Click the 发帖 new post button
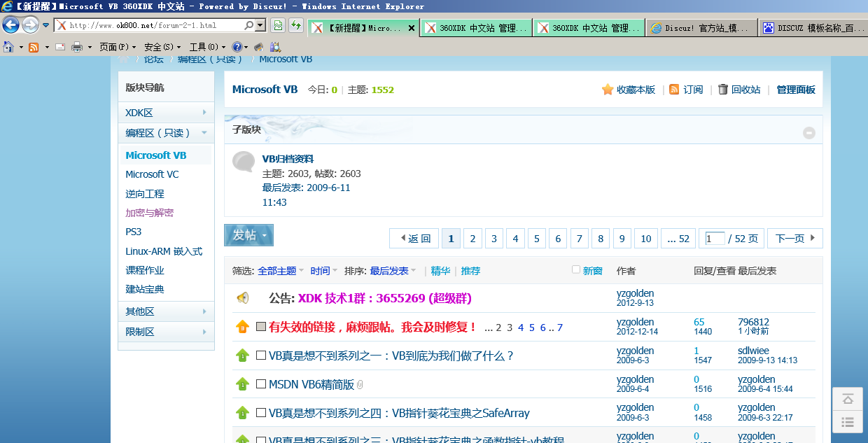The width and height of the screenshot is (868, 443). 248,235
